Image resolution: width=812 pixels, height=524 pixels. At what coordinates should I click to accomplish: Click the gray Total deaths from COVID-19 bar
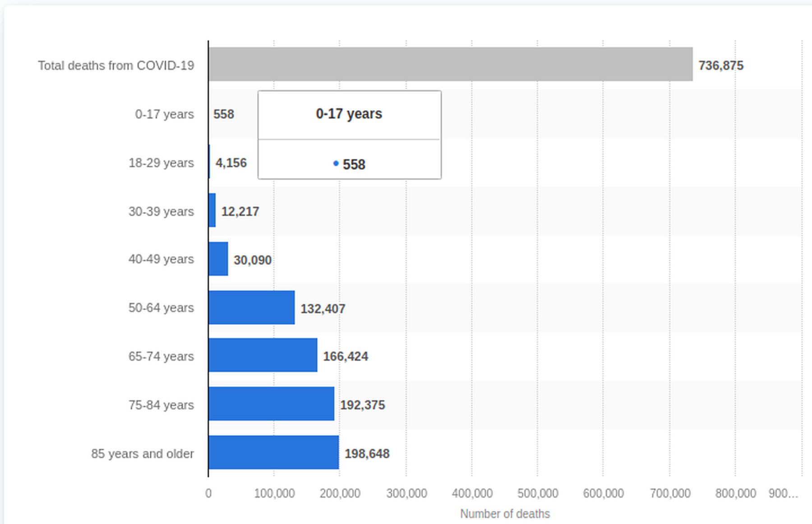[451, 64]
